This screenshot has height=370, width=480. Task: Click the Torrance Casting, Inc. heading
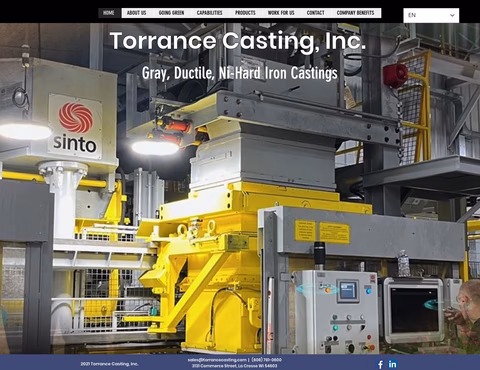[238, 41]
